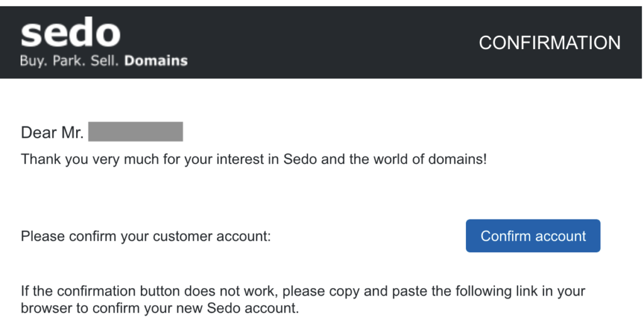Click the sedo logo in header
Screen dimensions: 644x332
(x=70, y=34)
